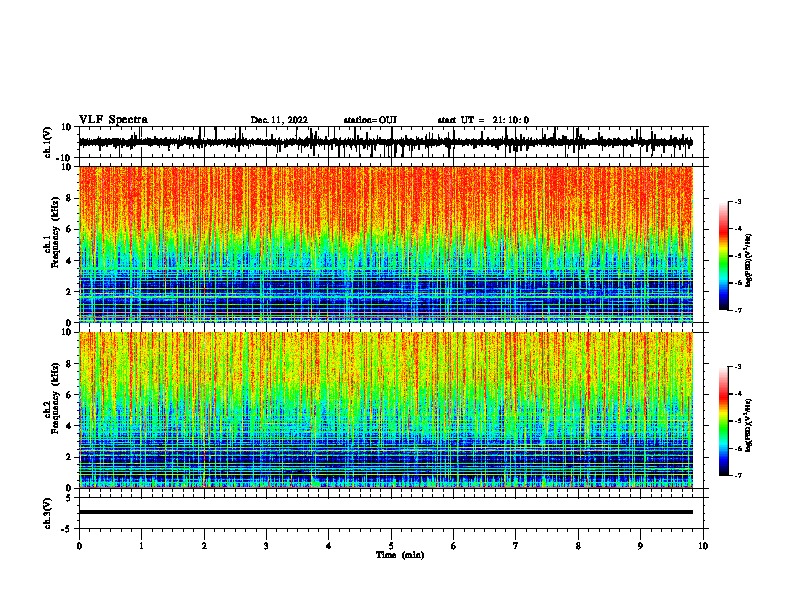Click the ch.2 "Frequency (kHz)" axis label

55,398
